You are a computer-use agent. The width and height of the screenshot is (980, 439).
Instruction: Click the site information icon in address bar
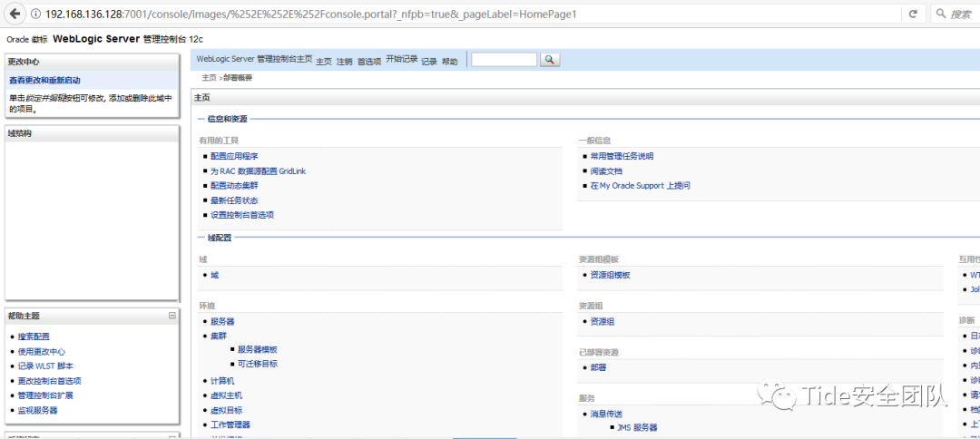35,14
